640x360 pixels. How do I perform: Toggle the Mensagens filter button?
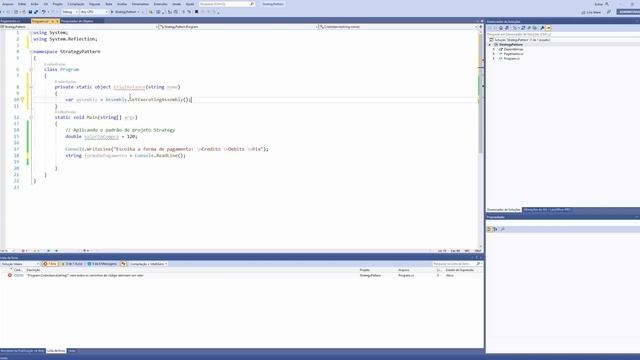point(102,264)
